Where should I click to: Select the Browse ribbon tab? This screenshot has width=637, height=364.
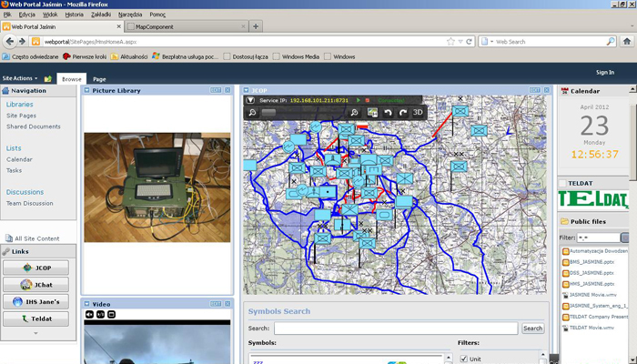click(72, 79)
